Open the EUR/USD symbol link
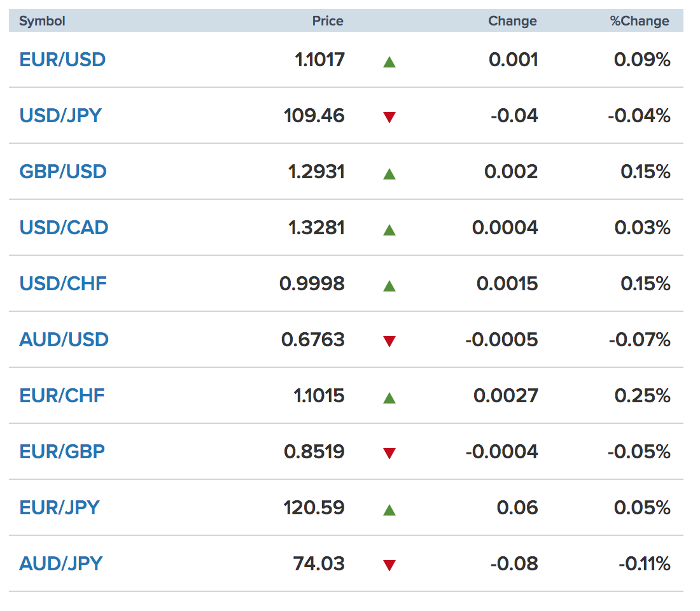The image size is (700, 611). (x=62, y=60)
